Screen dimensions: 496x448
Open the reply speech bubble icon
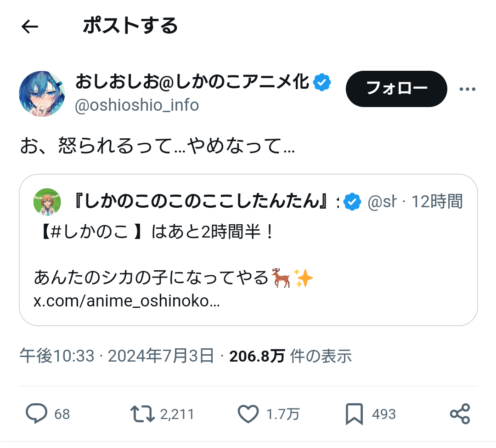pos(36,414)
